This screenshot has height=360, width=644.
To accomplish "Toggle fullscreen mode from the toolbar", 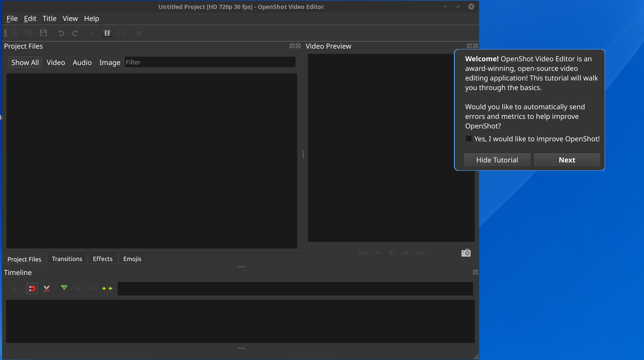I will tap(122, 33).
